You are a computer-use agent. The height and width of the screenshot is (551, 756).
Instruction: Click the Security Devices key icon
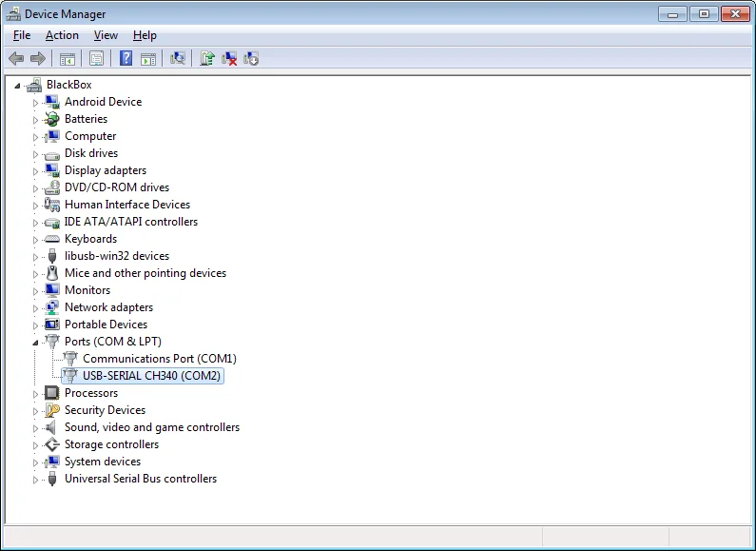tap(52, 410)
